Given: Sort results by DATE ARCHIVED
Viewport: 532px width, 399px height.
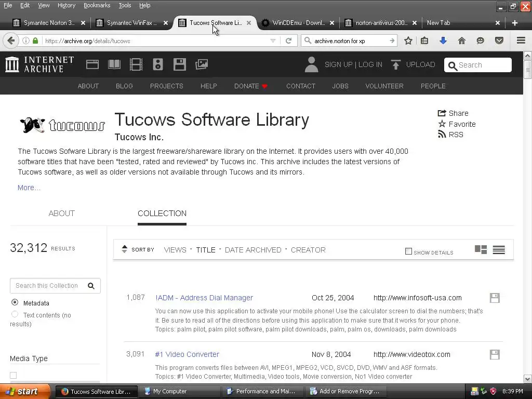Looking at the screenshot, I should [253, 250].
